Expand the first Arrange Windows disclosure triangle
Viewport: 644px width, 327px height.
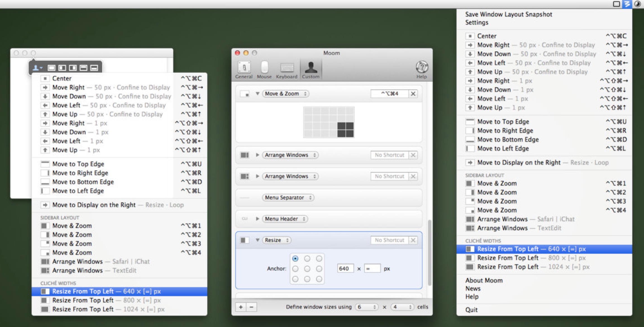coord(257,155)
